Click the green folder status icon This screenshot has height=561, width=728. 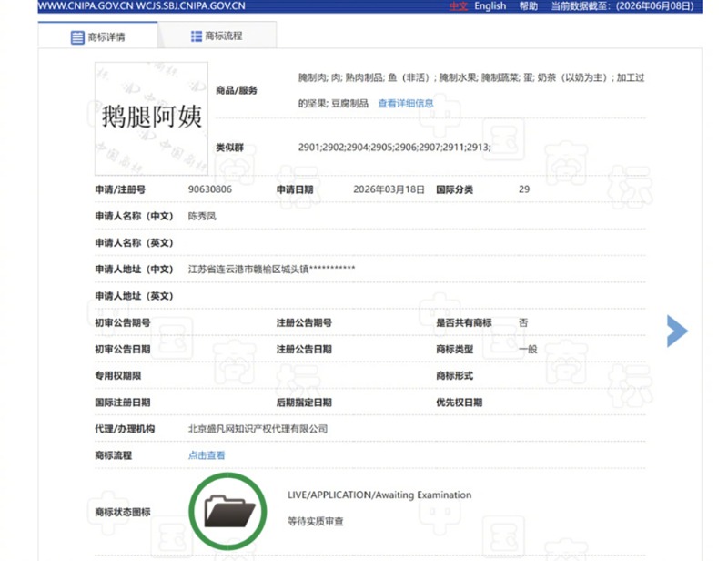pos(228,510)
